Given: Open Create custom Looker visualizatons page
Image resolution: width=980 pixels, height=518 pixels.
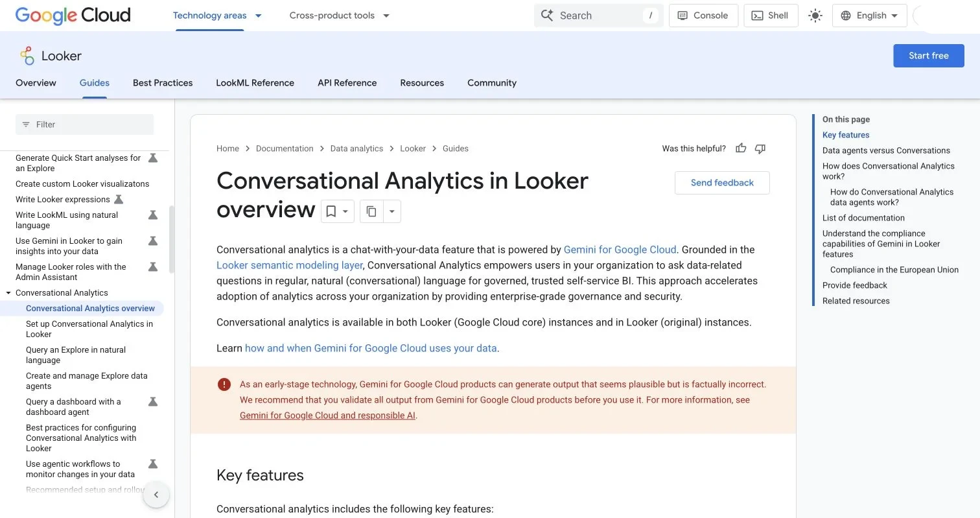Looking at the screenshot, I should (82, 184).
